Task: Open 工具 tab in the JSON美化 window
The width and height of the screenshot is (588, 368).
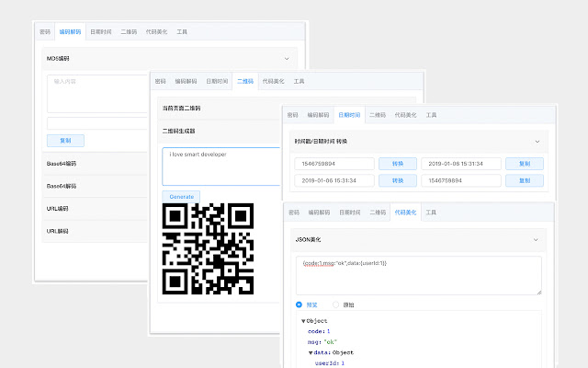Action: click(431, 213)
